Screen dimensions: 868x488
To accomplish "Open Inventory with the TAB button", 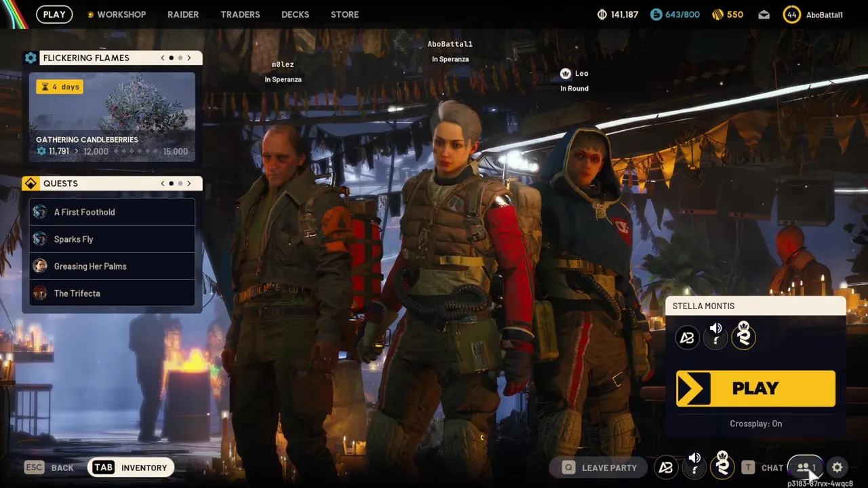I will tap(131, 468).
